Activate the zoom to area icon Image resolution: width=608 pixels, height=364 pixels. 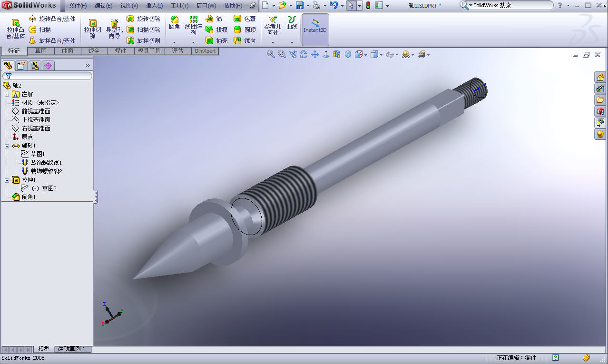[x=282, y=55]
